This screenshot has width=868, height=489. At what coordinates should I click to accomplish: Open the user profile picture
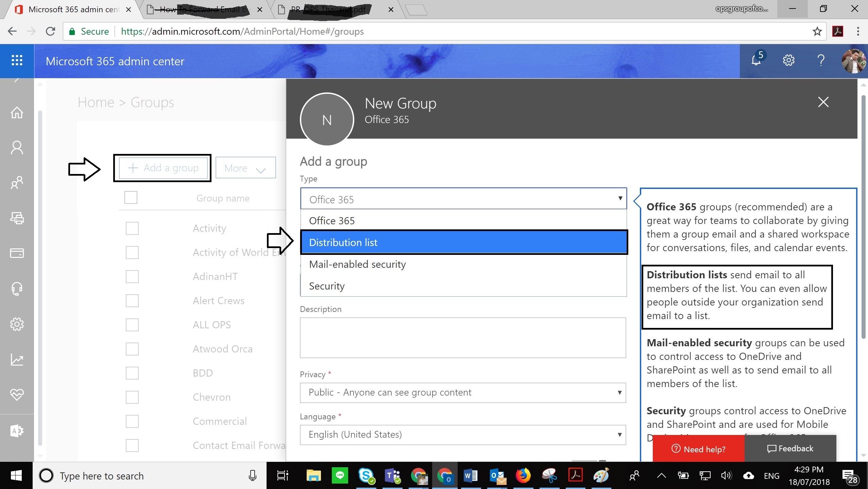[x=853, y=61]
